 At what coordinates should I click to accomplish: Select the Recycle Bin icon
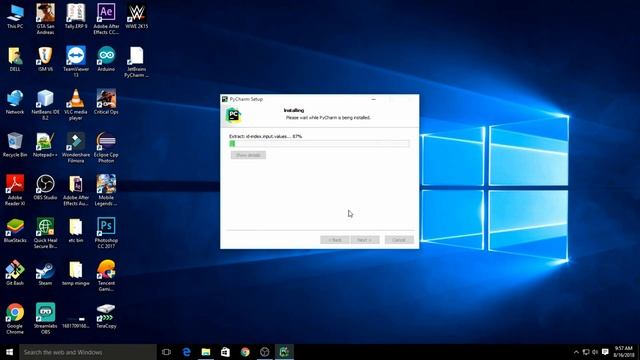tap(15, 145)
